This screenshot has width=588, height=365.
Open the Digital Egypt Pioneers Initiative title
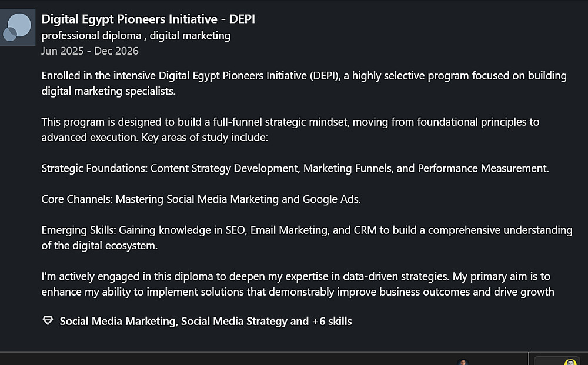tap(148, 19)
